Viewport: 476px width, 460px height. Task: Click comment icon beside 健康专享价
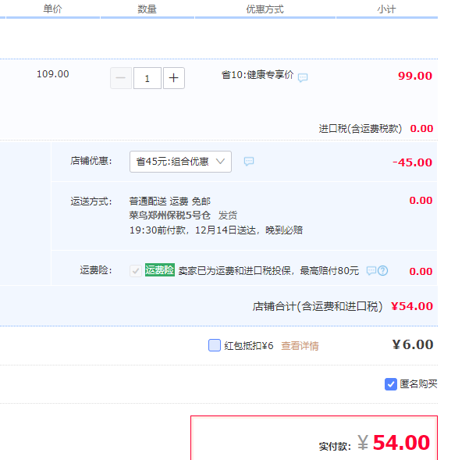click(303, 77)
